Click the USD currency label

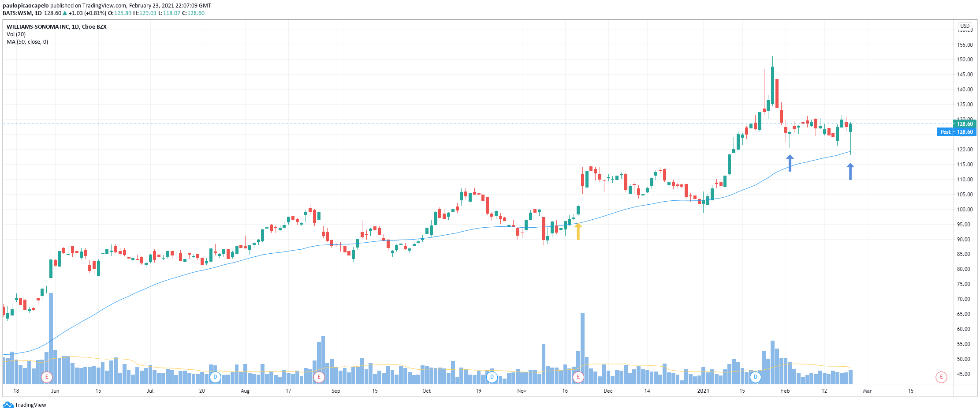point(965,26)
